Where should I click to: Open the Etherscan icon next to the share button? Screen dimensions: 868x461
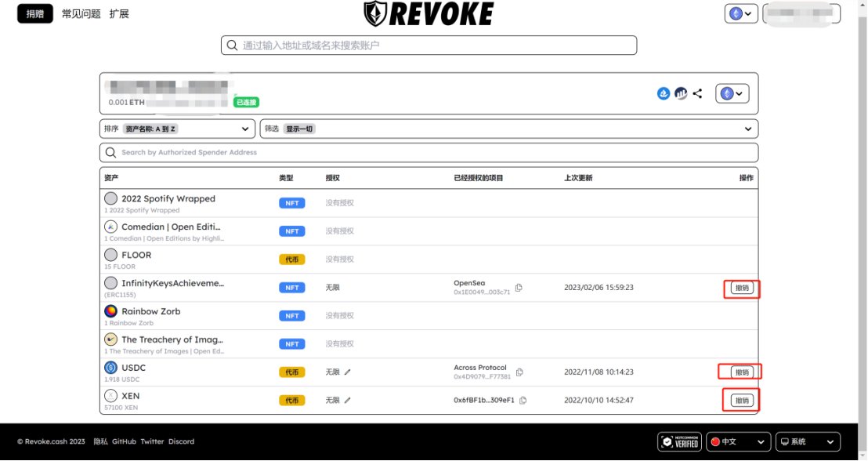(681, 93)
